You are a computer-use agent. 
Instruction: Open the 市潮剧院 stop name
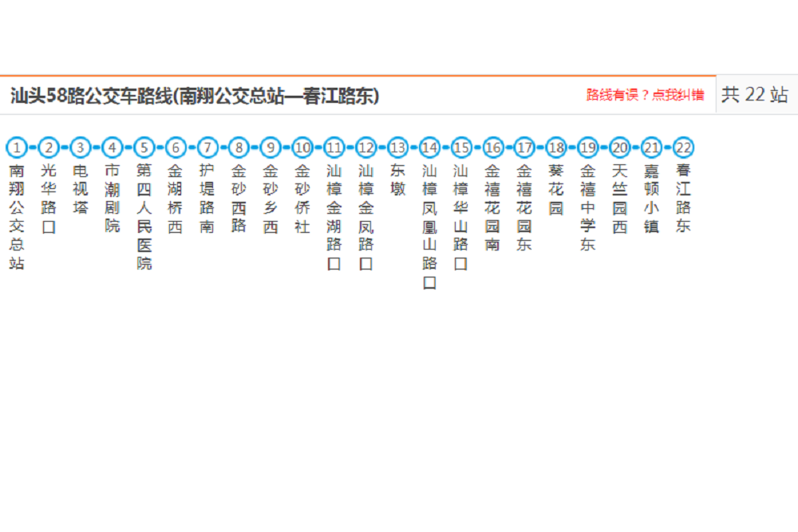(x=112, y=199)
